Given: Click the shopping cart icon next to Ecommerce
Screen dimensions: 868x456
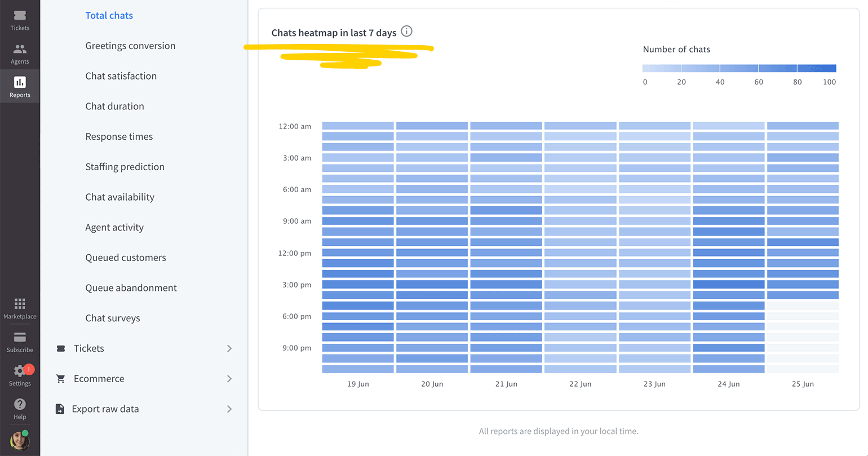Looking at the screenshot, I should pos(61,379).
